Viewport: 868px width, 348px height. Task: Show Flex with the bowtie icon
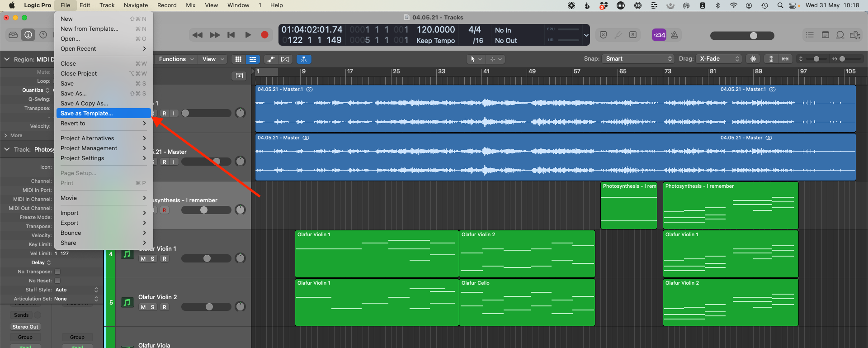pyautogui.click(x=285, y=59)
